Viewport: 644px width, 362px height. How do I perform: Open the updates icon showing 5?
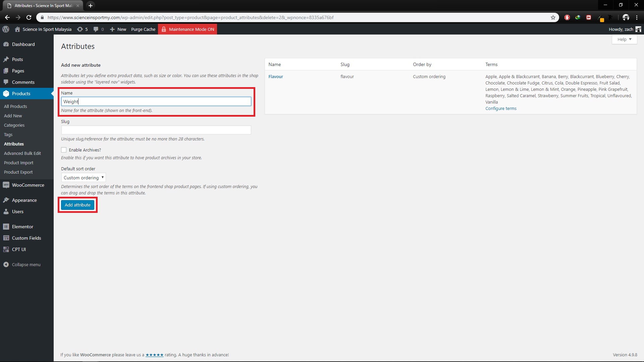(80, 29)
